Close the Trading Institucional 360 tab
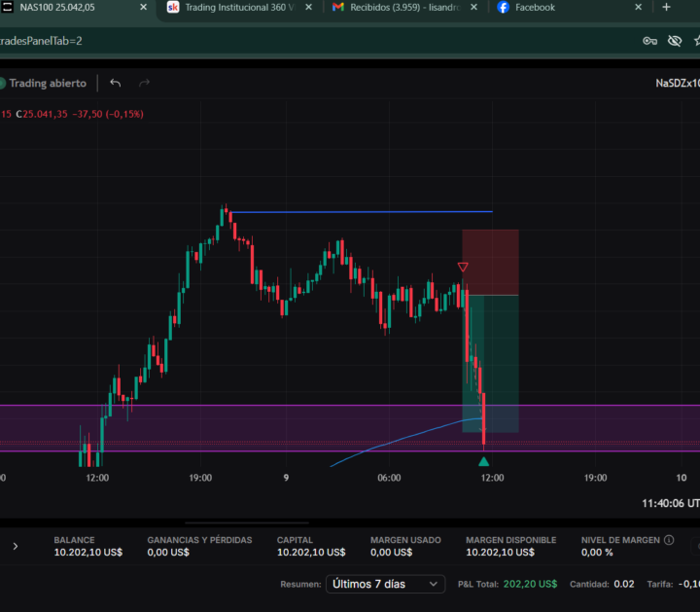Image resolution: width=700 pixels, height=612 pixels. (308, 8)
